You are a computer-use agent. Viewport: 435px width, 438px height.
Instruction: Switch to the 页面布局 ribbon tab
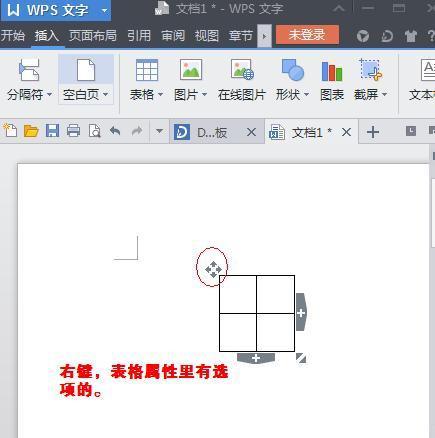(93, 36)
